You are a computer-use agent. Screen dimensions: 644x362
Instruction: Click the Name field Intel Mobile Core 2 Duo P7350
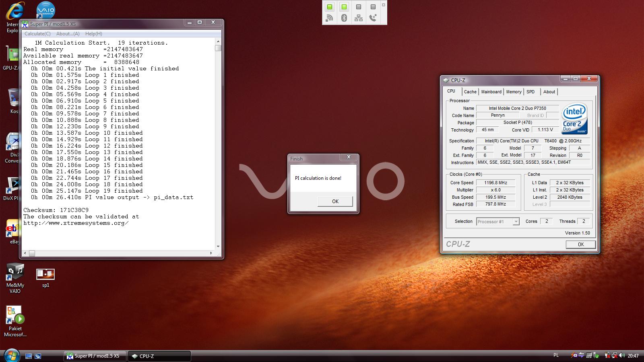pyautogui.click(x=517, y=108)
